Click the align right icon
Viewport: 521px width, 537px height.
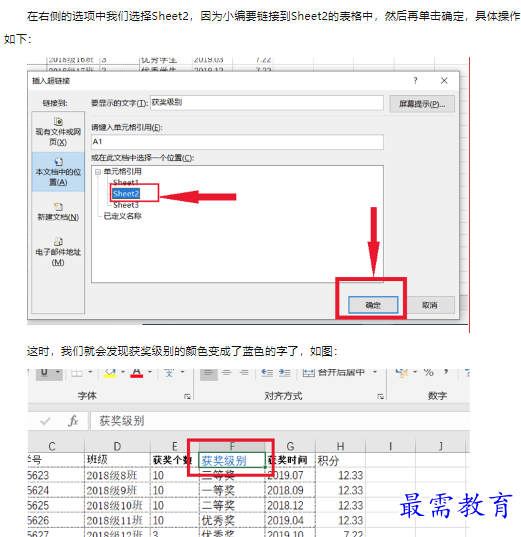[x=244, y=373]
